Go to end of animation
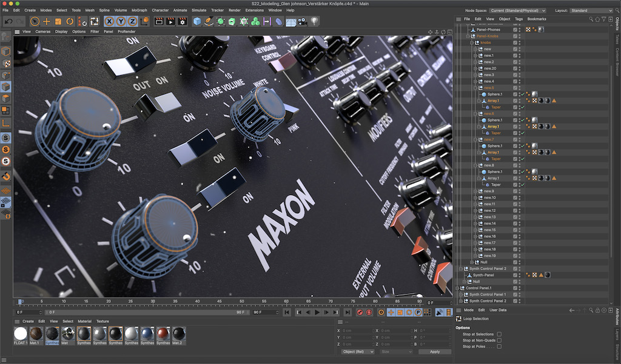The image size is (621, 364). (347, 312)
